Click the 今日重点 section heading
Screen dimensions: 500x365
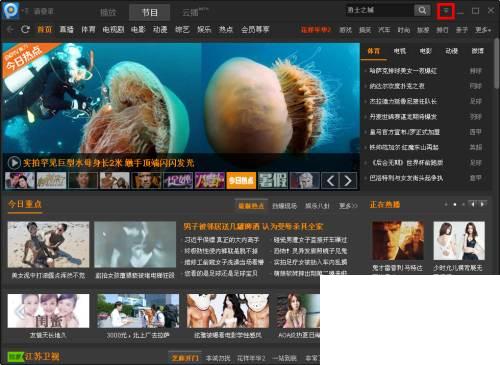(x=25, y=204)
